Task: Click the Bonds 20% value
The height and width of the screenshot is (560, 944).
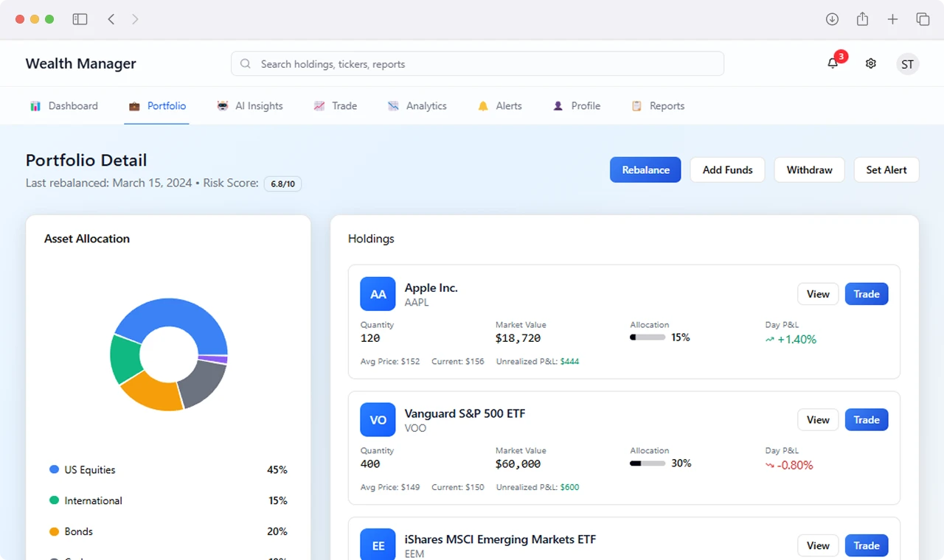Action: click(x=277, y=532)
